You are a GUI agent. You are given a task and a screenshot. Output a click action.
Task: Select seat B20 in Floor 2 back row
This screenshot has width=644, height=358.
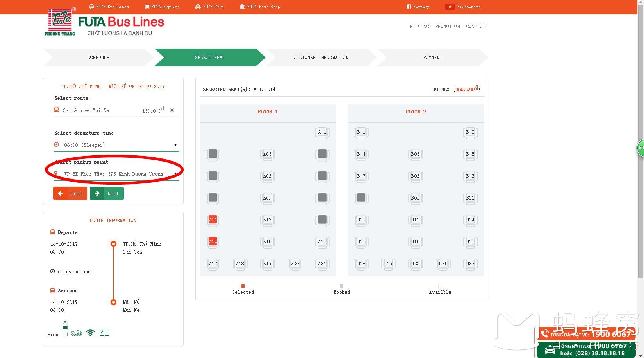(415, 264)
